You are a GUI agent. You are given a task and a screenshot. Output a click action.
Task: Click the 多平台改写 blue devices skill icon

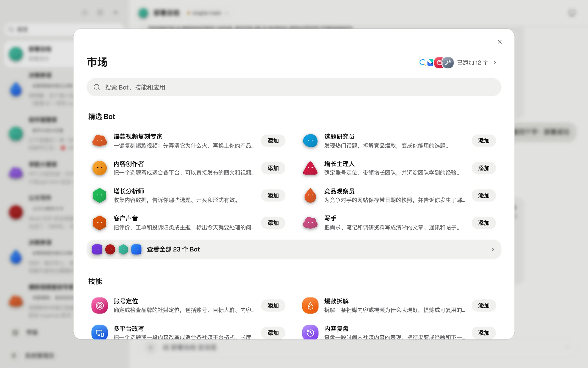pos(99,333)
